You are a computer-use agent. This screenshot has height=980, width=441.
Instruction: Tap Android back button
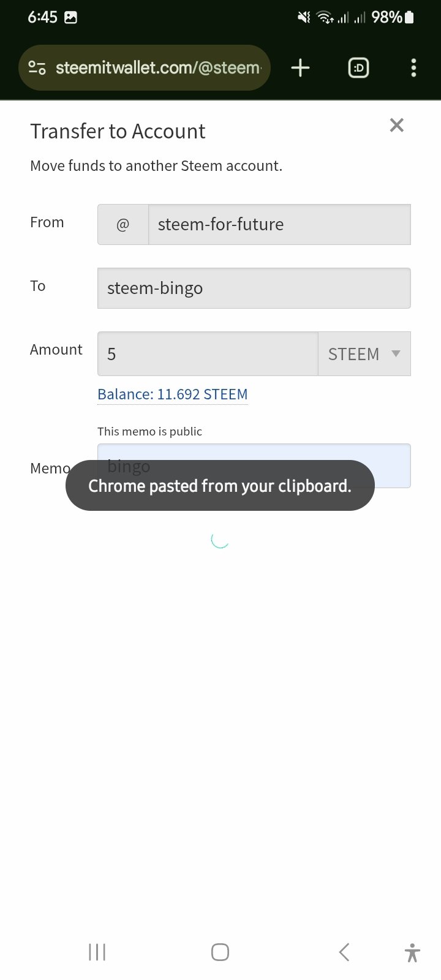(x=344, y=952)
